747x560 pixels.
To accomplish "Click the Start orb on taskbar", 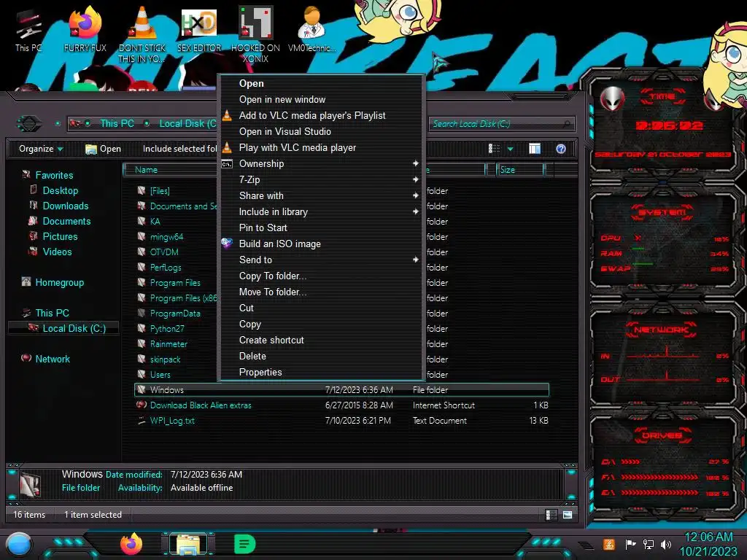I will [19, 544].
